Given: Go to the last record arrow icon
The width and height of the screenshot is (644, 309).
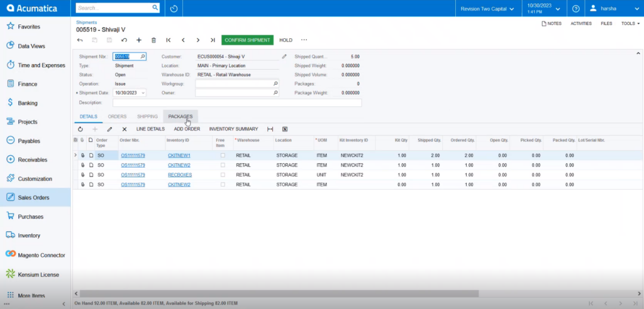Looking at the screenshot, I should (213, 40).
